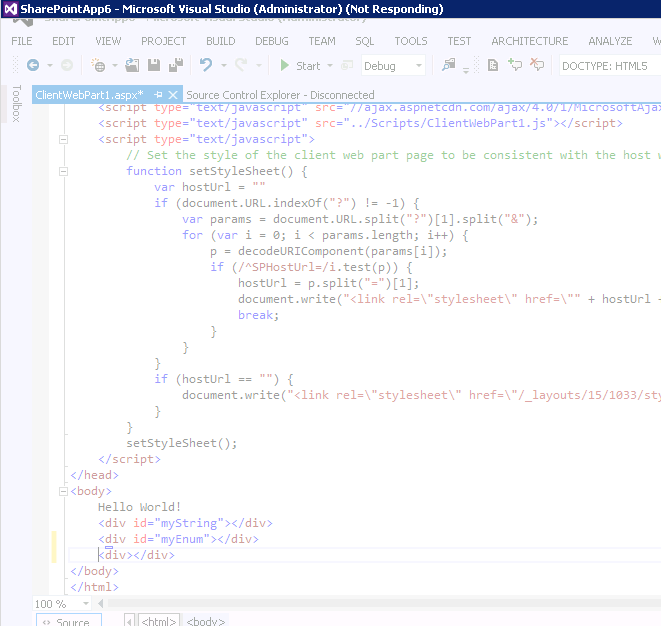The height and width of the screenshot is (626, 661).
Task: Open the TEST menu
Action: coord(459,41)
